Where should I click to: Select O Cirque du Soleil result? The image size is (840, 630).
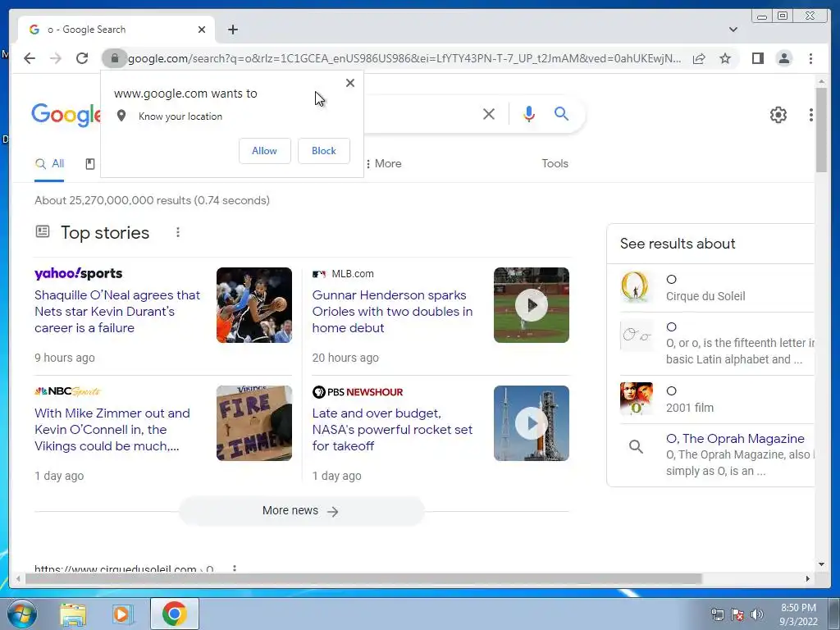715,288
